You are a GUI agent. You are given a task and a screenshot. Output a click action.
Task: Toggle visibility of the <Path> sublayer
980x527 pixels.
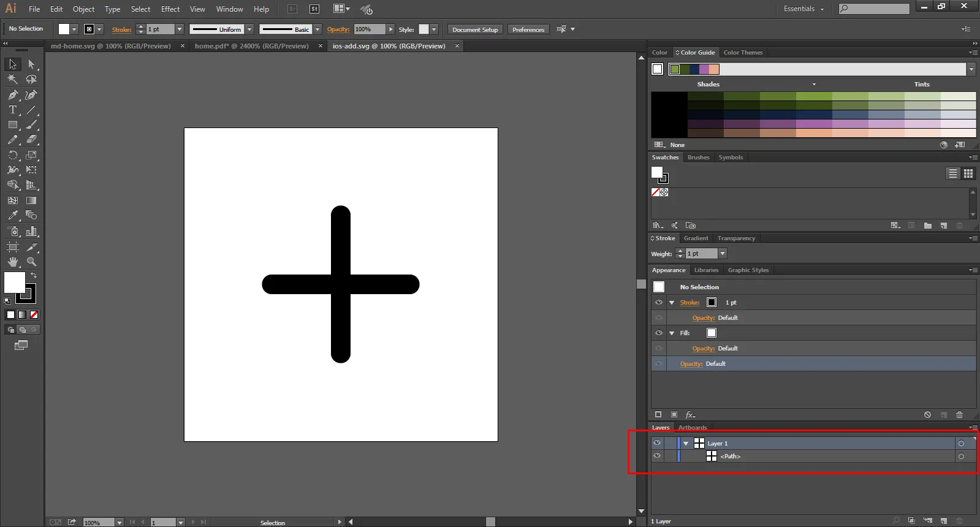(x=657, y=456)
